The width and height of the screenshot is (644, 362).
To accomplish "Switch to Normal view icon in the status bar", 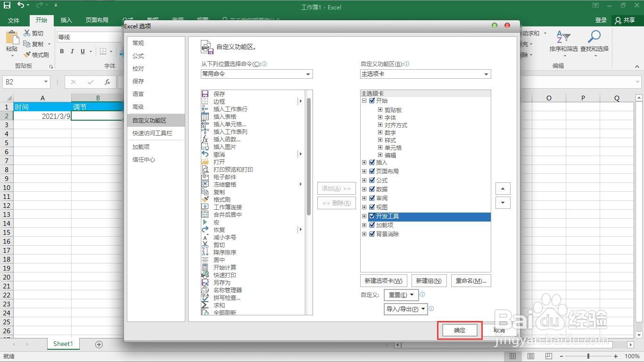I will tap(513, 356).
